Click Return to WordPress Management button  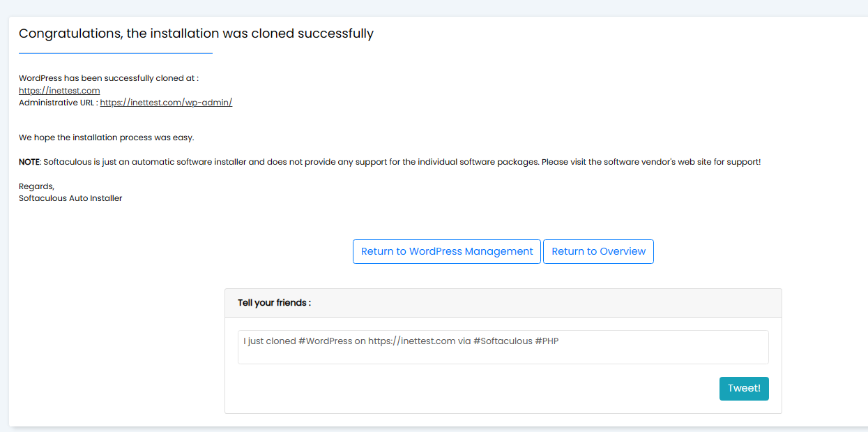[447, 251]
